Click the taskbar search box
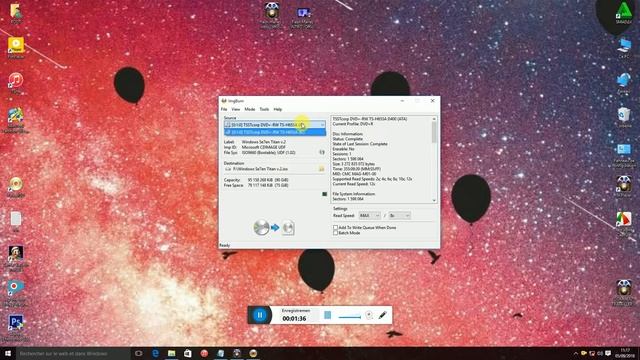This screenshot has height=360, width=640. (73, 353)
